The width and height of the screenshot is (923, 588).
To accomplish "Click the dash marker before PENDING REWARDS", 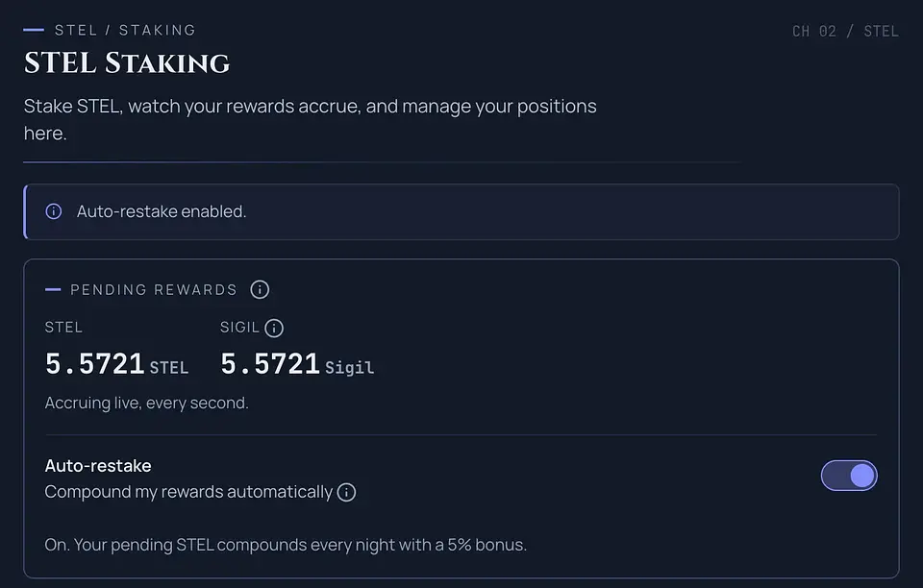I will pyautogui.click(x=53, y=289).
